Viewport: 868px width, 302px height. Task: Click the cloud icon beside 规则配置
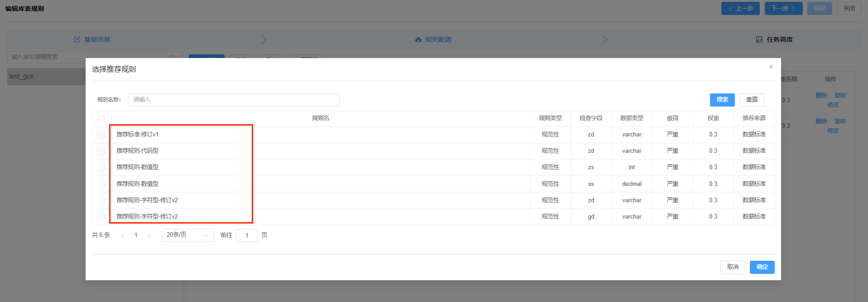(x=418, y=40)
